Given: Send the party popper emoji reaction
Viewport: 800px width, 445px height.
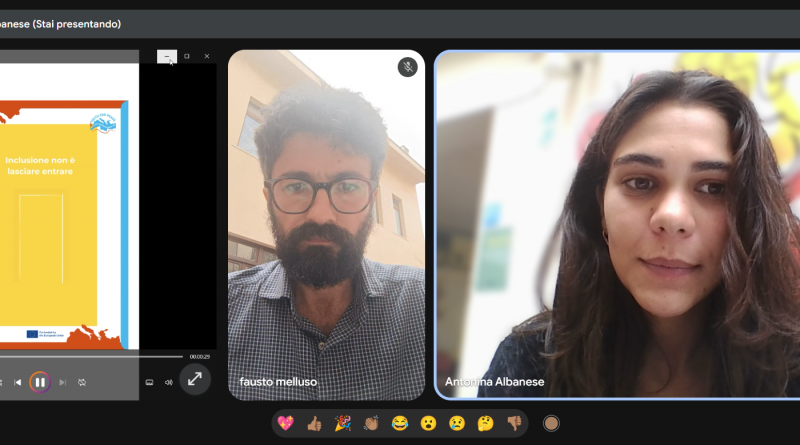Looking at the screenshot, I should [x=342, y=423].
